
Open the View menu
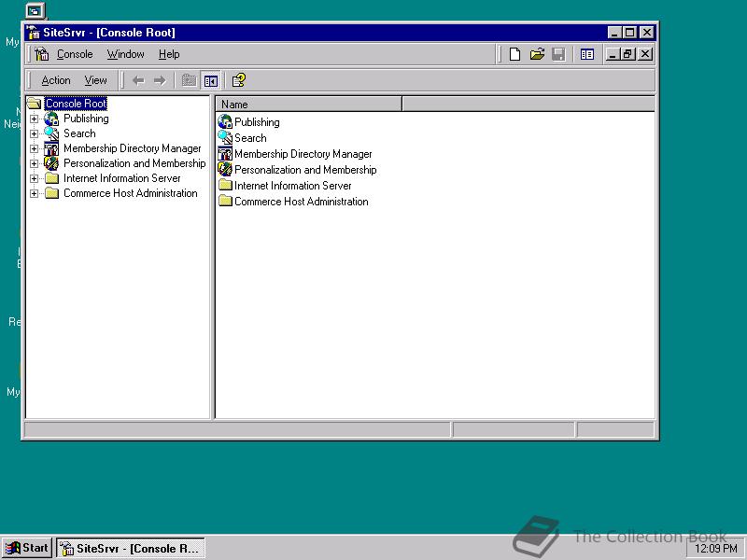click(96, 80)
